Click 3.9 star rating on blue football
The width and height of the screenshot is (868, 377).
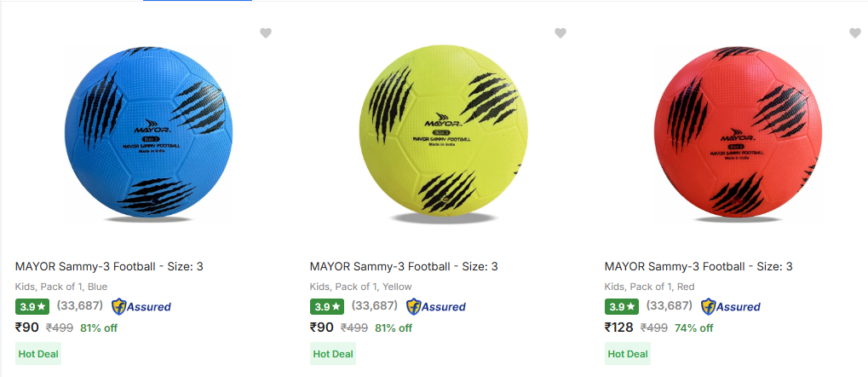[32, 306]
